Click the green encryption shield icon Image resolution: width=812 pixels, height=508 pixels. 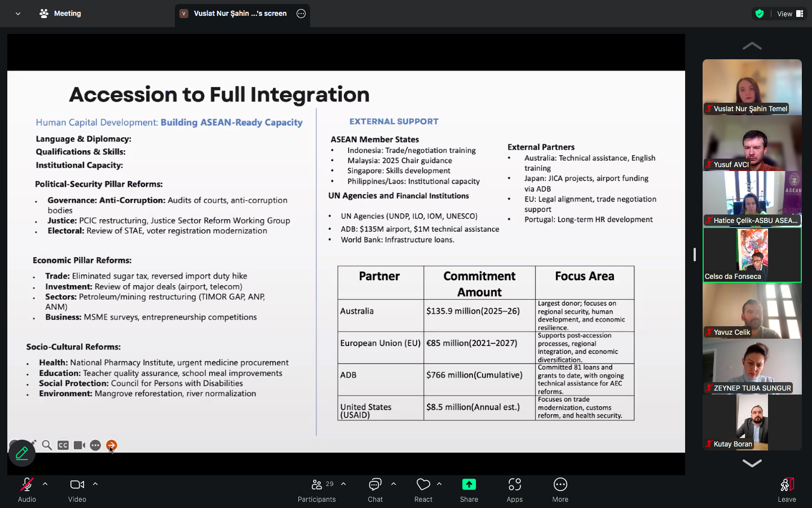pyautogui.click(x=760, y=14)
